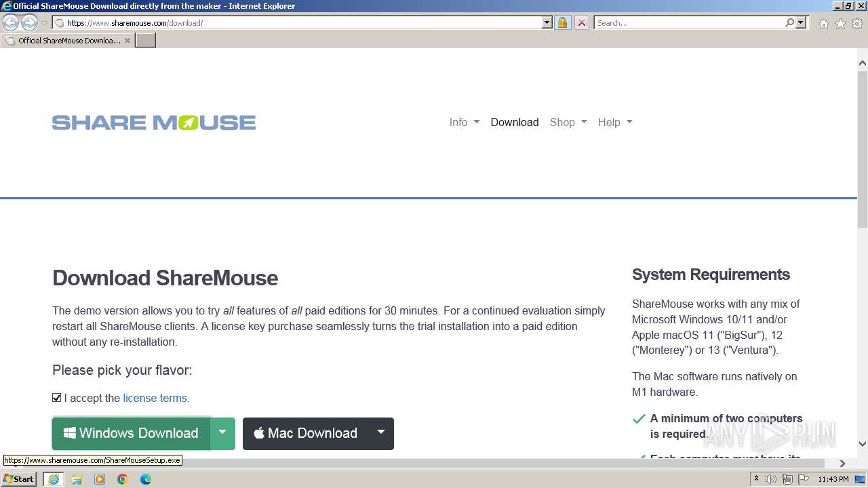Open the address bar history dropdown
Image resolution: width=868 pixels, height=488 pixels.
pyautogui.click(x=547, y=22)
